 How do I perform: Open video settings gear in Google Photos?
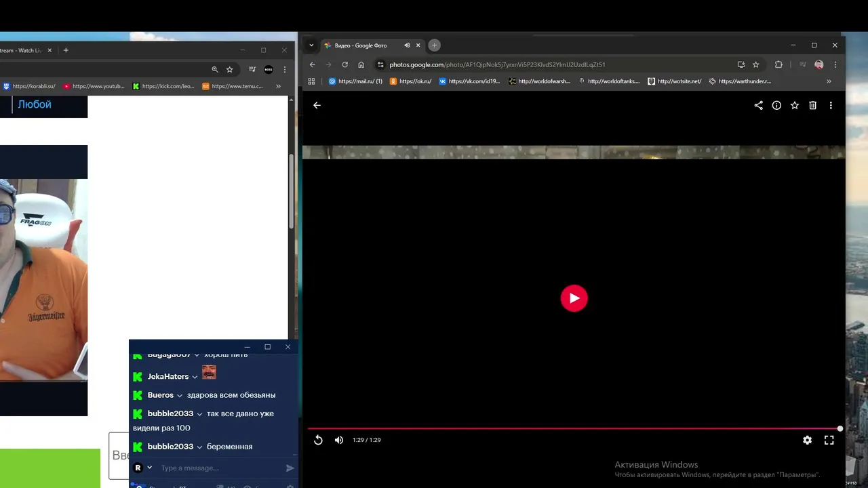click(x=807, y=440)
